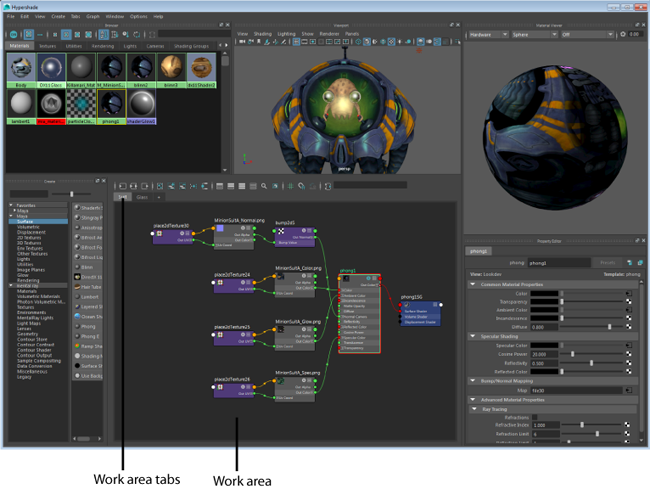Switch to the Shading Groups tab
650x489 pixels.
191,46
